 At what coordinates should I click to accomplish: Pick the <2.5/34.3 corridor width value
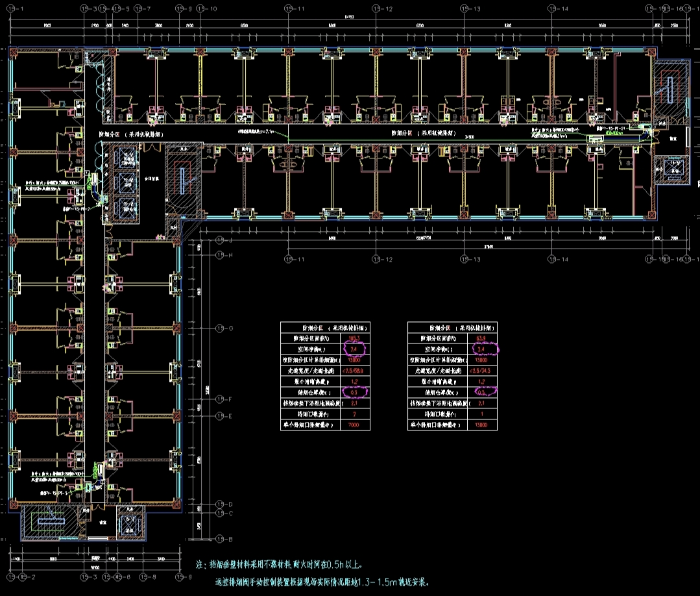pyautogui.click(x=481, y=371)
